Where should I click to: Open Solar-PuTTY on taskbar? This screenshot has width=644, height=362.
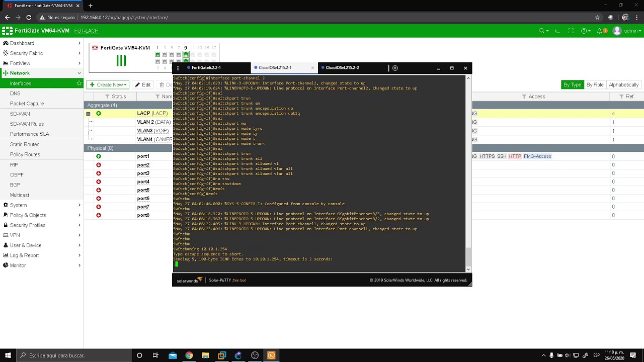271,355
